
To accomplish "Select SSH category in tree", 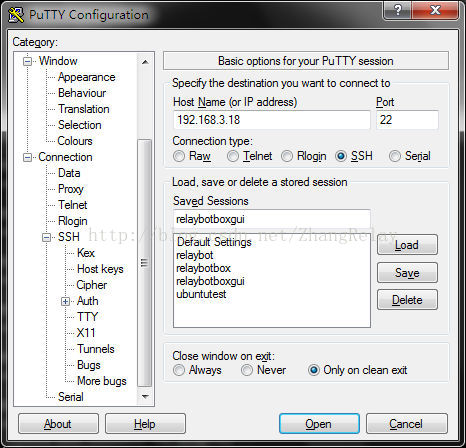I will point(69,237).
